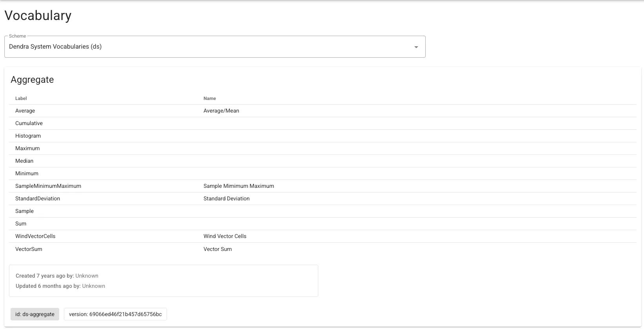The height and width of the screenshot is (329, 644).
Task: Select the VectorSum label
Action: [29, 249]
